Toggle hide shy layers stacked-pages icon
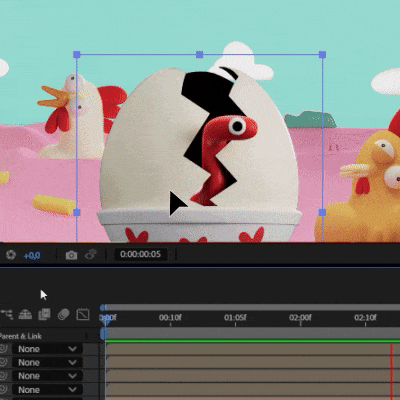The width and height of the screenshot is (400, 400). [x=44, y=314]
